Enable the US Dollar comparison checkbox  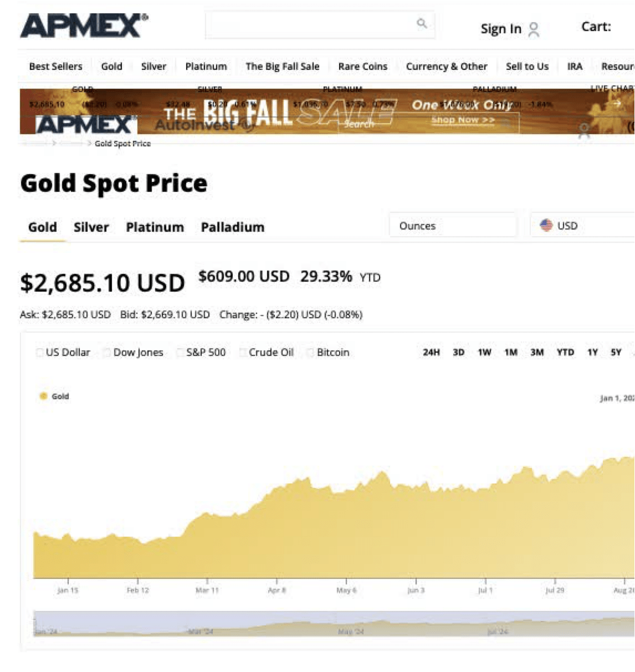tap(39, 352)
